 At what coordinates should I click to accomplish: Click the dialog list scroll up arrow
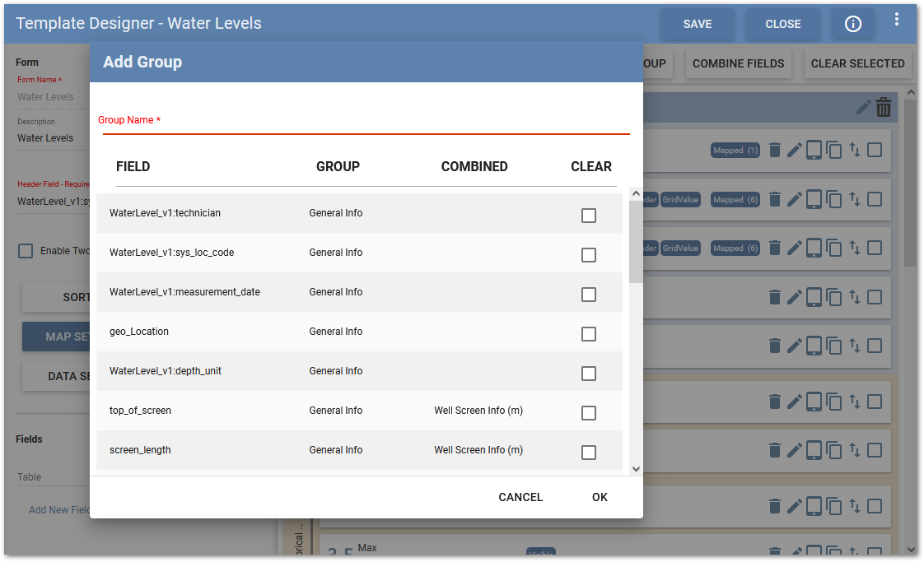click(636, 193)
